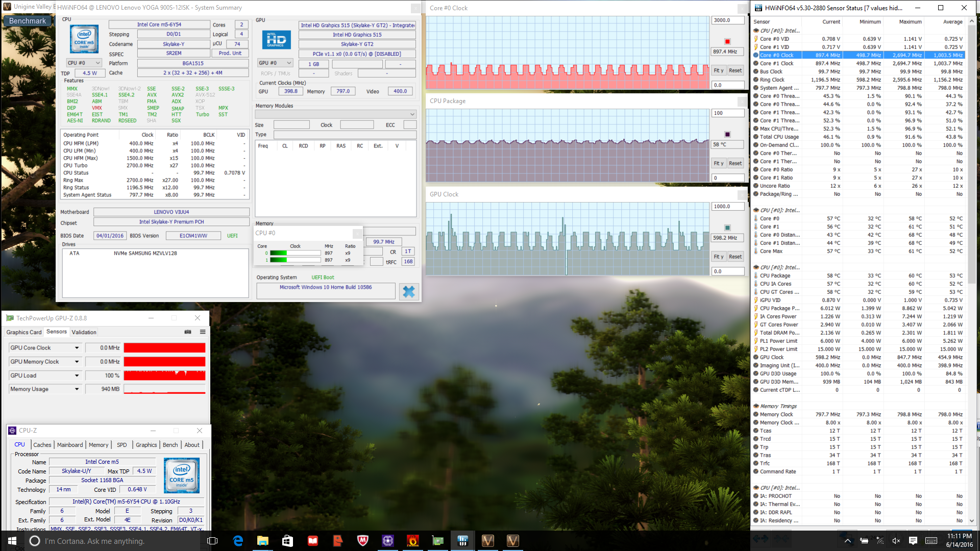
Task: Open the Windows Store taskbar icon
Action: (x=287, y=541)
